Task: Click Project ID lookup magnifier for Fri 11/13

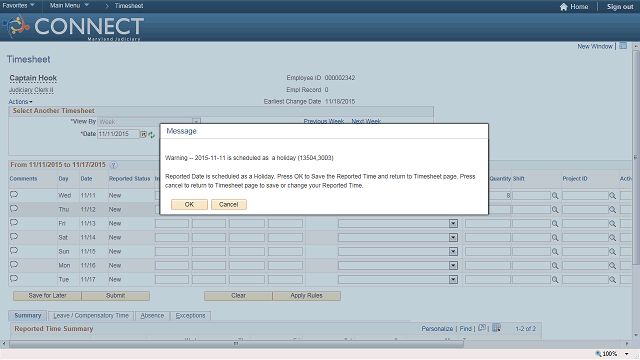Action: [x=613, y=224]
